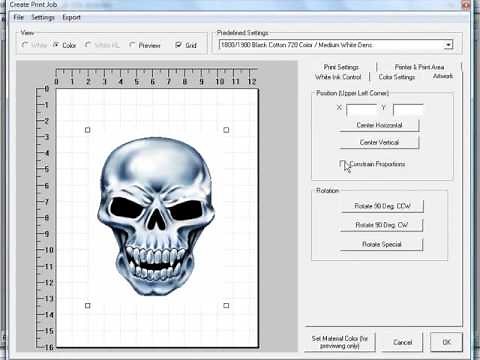This screenshot has width=480, height=360.
Task: Click Rotate 90 Deg. CCW button
Action: tap(382, 206)
